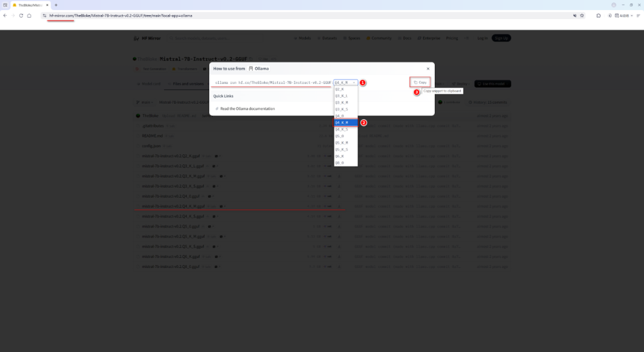The height and width of the screenshot is (352, 644).
Task: Open mistral-7b-instruct-v0.2.Q4_K_M.gguf file
Action: pyautogui.click(x=174, y=206)
